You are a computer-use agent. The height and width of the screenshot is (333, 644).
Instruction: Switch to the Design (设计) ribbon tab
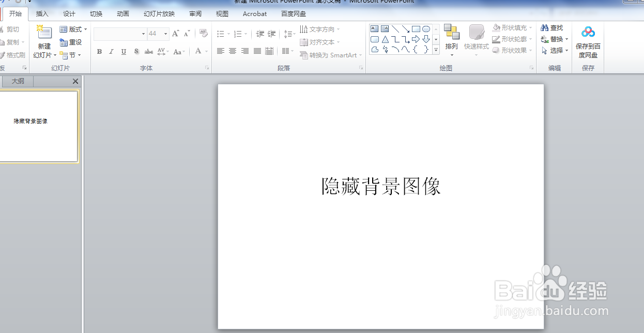(69, 14)
